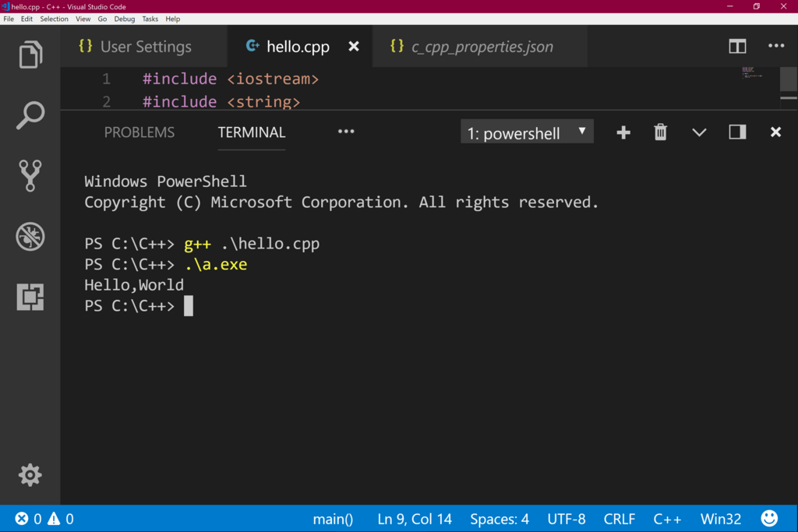Click the 'Windows PowerShell' terminal line

tap(165, 181)
